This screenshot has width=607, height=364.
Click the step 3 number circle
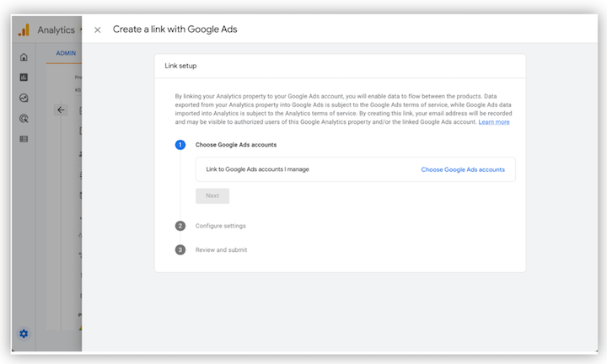[x=180, y=249]
